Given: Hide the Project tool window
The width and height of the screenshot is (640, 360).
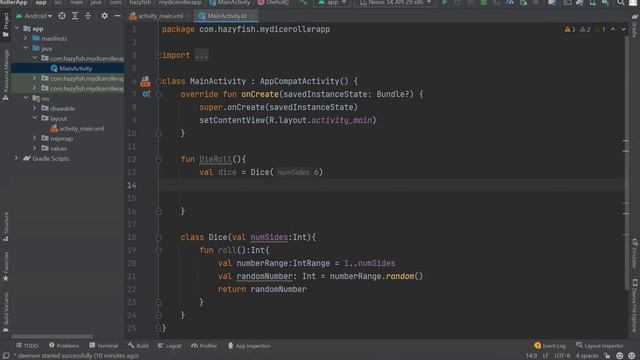Looking at the screenshot, I should click(118, 16).
